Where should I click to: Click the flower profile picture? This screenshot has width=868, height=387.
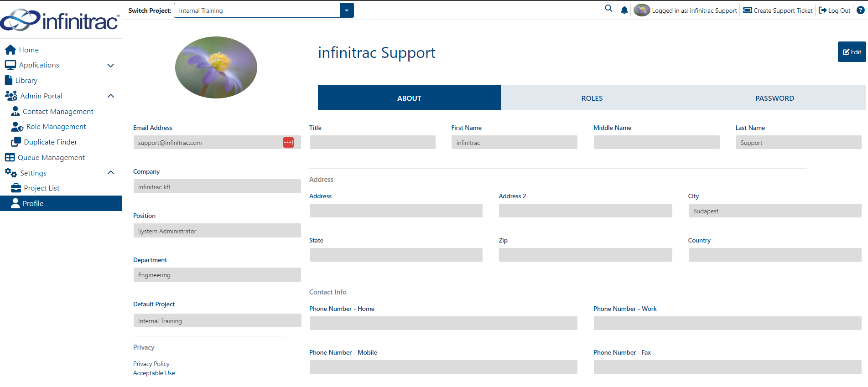[x=216, y=67]
